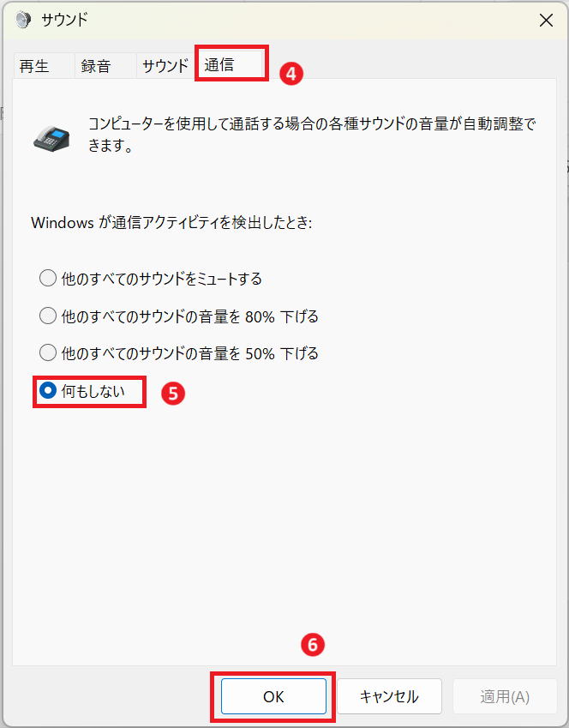Click the キャンセル button
Viewport: 569px width, 728px height.
(x=389, y=696)
